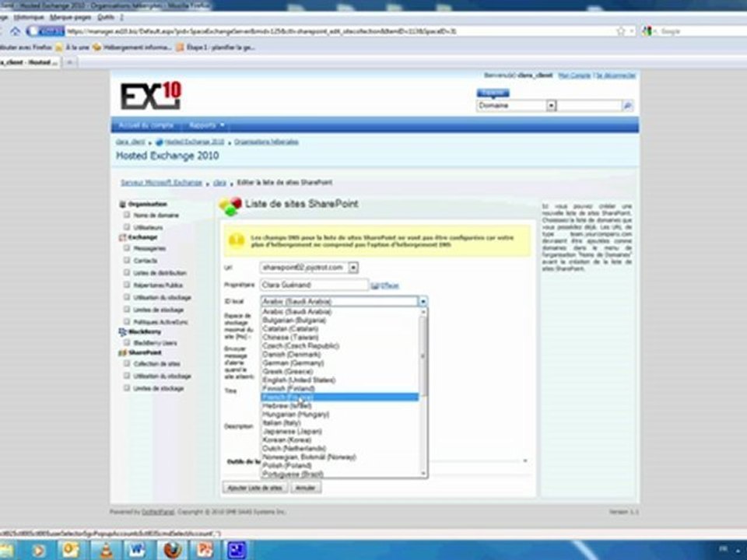Open VLC from the taskbar

(105, 550)
